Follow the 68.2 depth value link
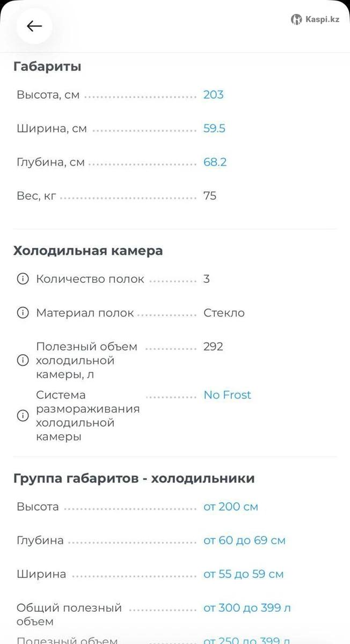The image size is (350, 644). (215, 162)
